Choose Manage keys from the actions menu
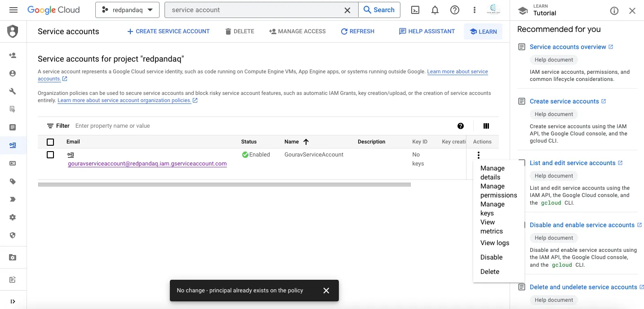Image resolution: width=644 pixels, height=309 pixels. 493,208
